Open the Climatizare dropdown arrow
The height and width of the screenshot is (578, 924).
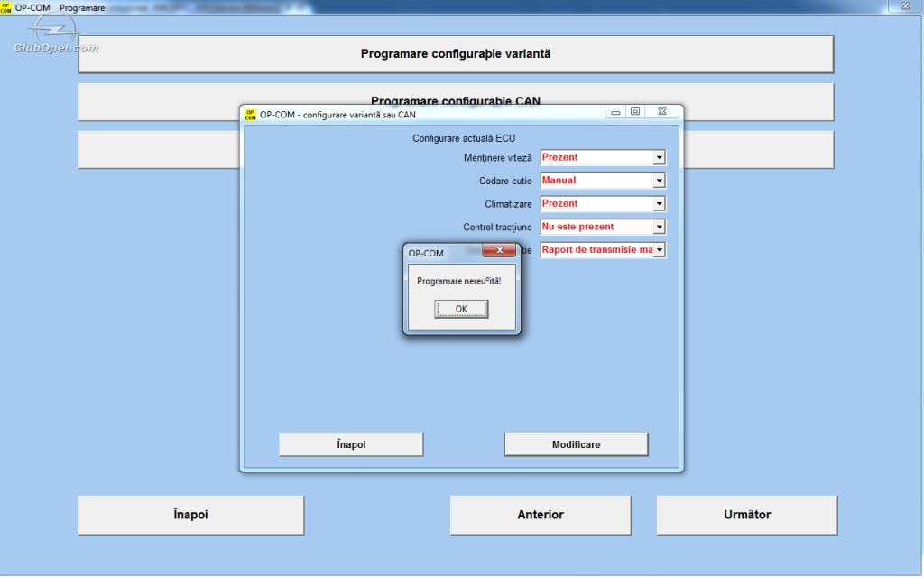coord(660,203)
